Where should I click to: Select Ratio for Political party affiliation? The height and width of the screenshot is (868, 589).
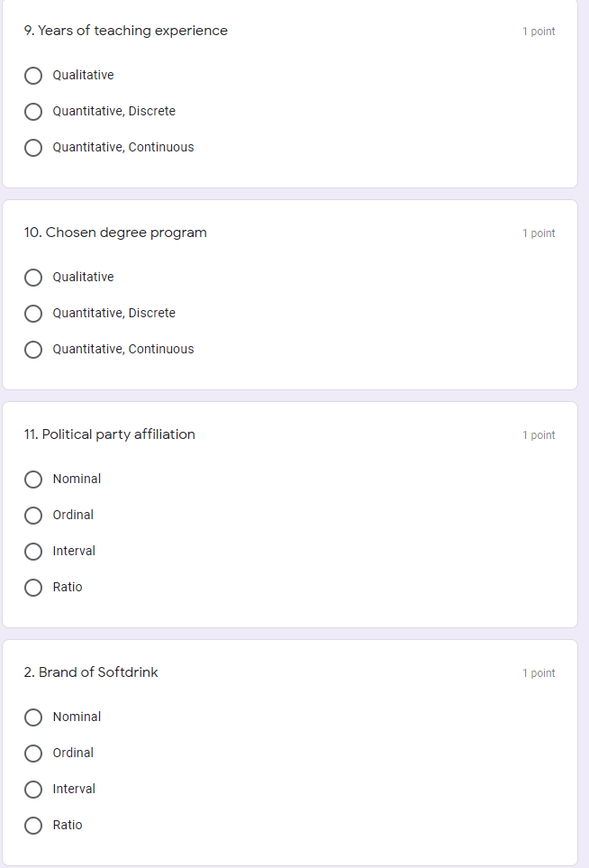pos(33,587)
